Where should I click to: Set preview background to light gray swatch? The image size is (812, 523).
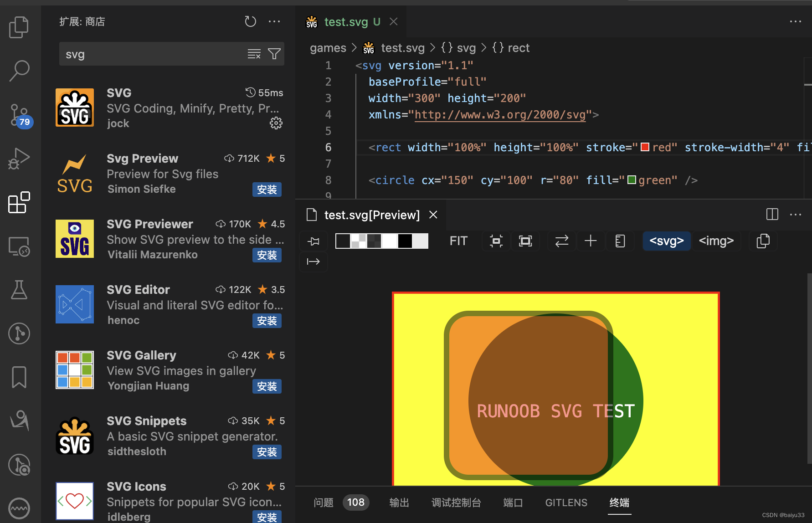(421, 241)
